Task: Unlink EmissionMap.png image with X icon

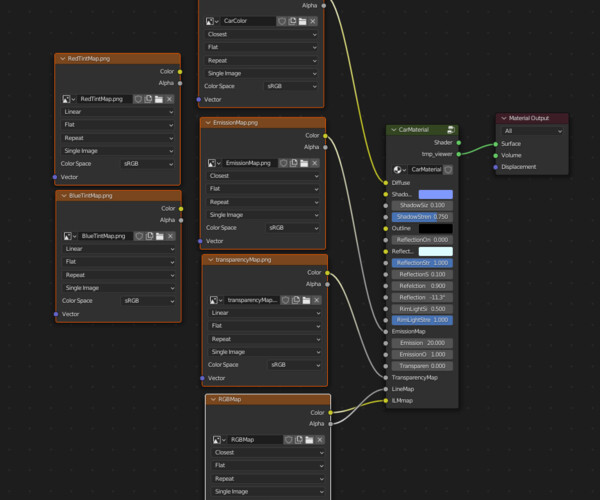Action: tap(315, 163)
